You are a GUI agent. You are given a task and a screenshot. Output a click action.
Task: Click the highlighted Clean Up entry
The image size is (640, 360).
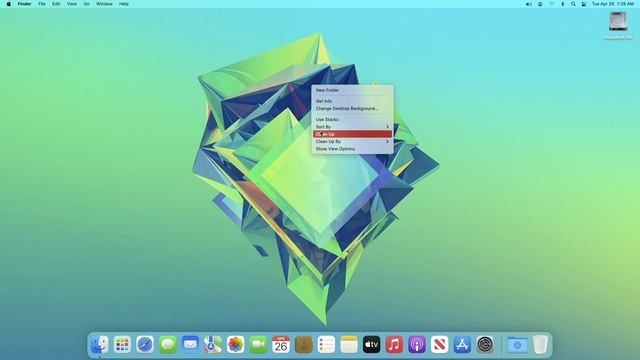point(352,134)
